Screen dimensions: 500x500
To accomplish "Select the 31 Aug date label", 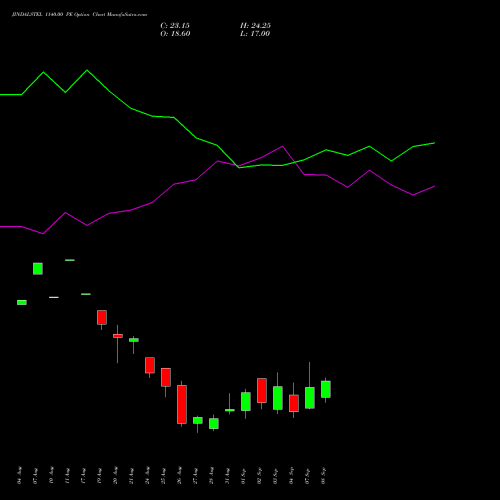I will [227, 475].
